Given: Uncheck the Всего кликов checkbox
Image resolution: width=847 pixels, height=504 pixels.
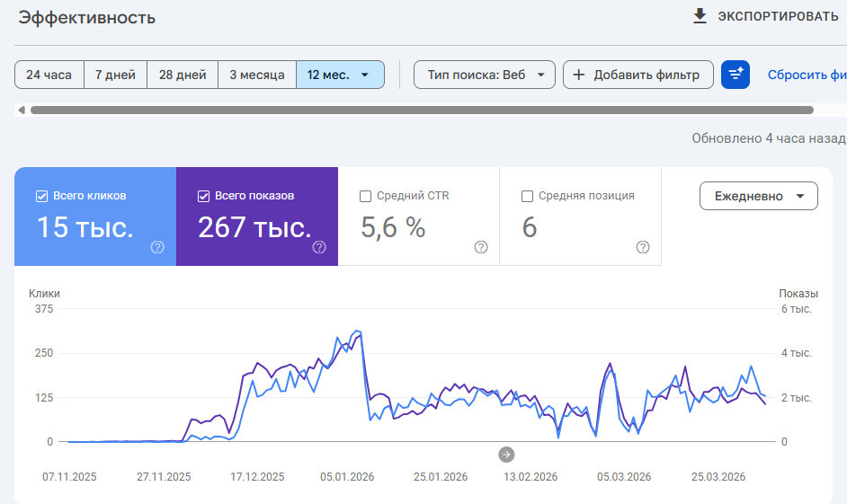Looking at the screenshot, I should pyautogui.click(x=41, y=196).
